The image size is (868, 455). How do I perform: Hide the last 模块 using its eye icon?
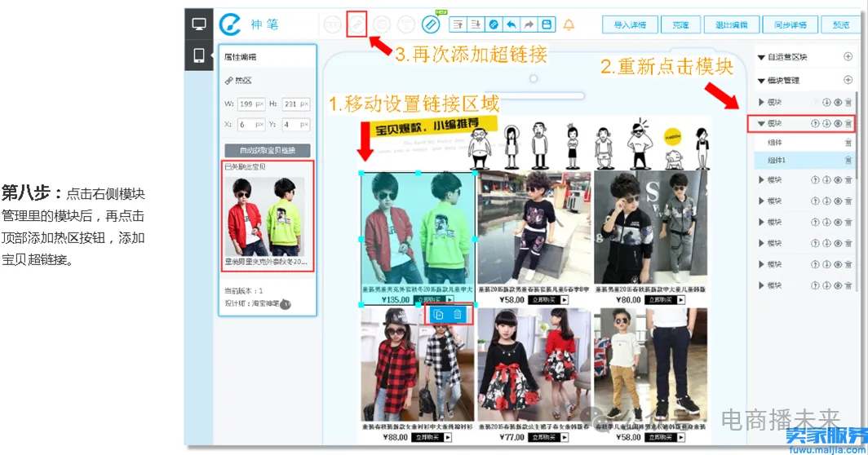(838, 285)
